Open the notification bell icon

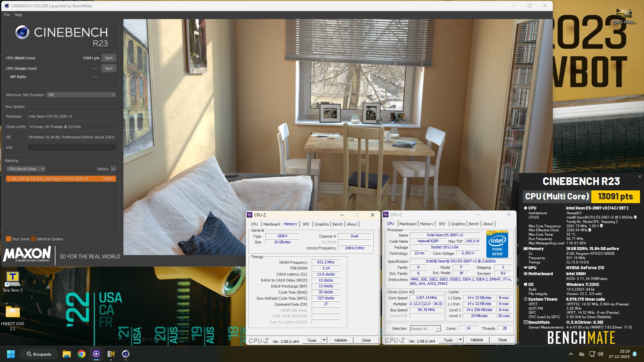[635, 354]
